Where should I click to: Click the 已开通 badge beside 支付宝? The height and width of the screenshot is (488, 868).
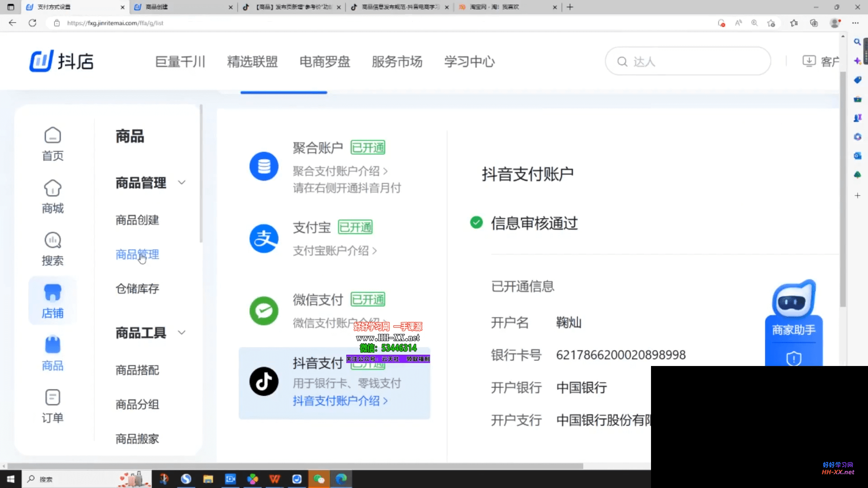point(355,227)
